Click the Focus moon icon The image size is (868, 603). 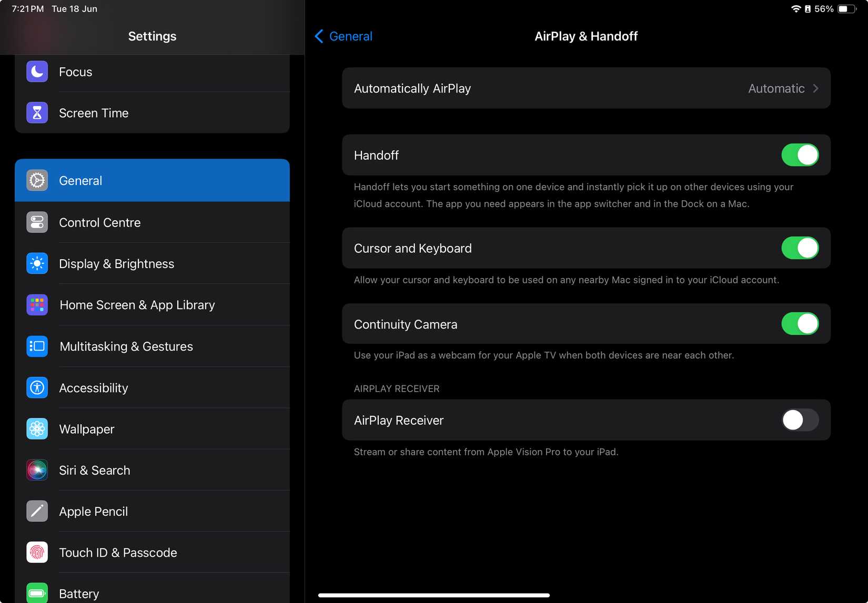tap(37, 71)
